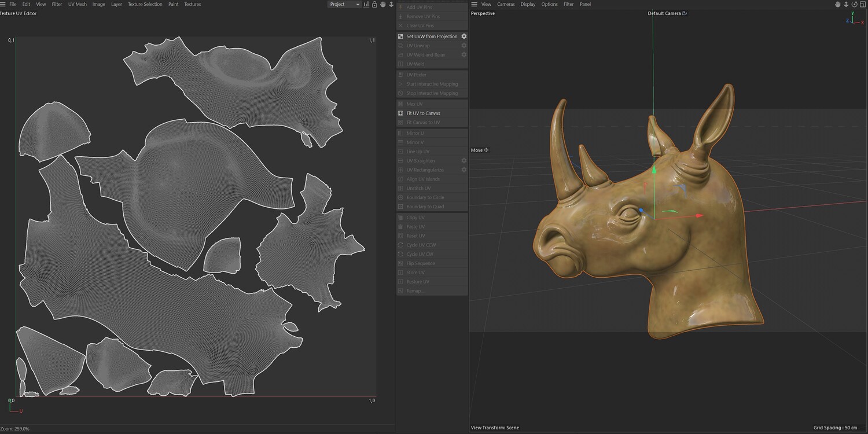Screen dimensions: 868x434
Task: Toggle the UV editor lock icon
Action: coord(374,4)
